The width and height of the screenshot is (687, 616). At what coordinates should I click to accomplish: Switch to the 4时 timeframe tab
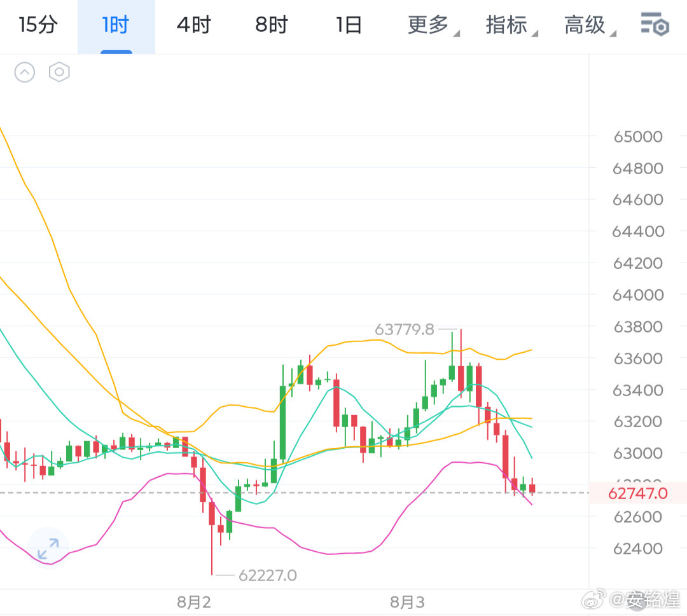[x=193, y=25]
